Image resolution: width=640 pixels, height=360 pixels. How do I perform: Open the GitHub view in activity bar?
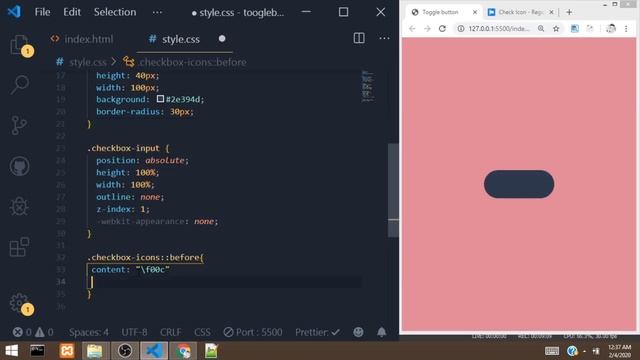tap(19, 166)
